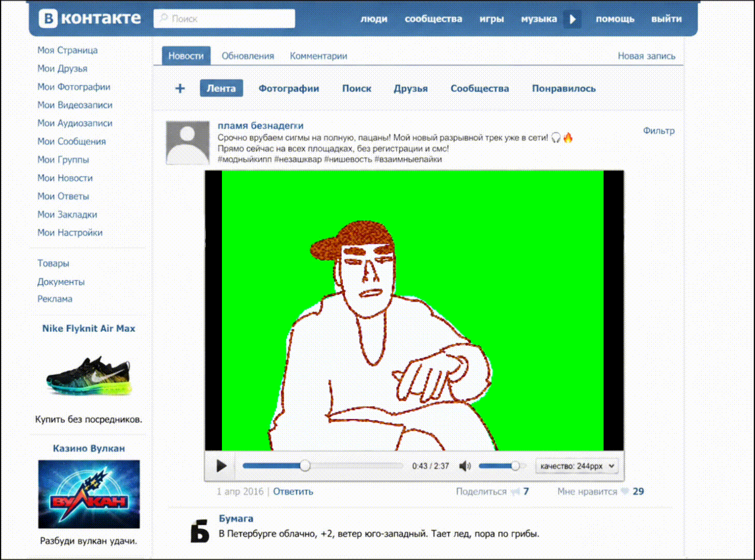Select the Сообщества filter tab

[x=480, y=89]
